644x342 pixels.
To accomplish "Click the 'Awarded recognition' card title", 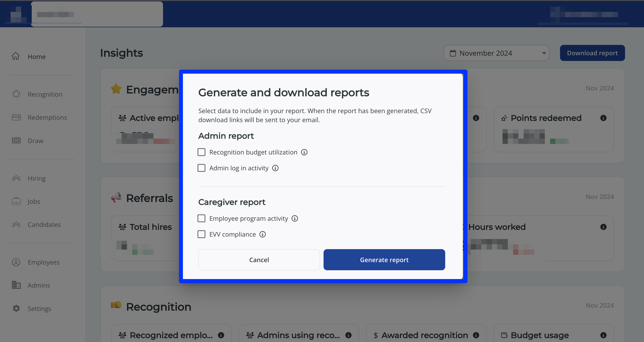I will (425, 335).
